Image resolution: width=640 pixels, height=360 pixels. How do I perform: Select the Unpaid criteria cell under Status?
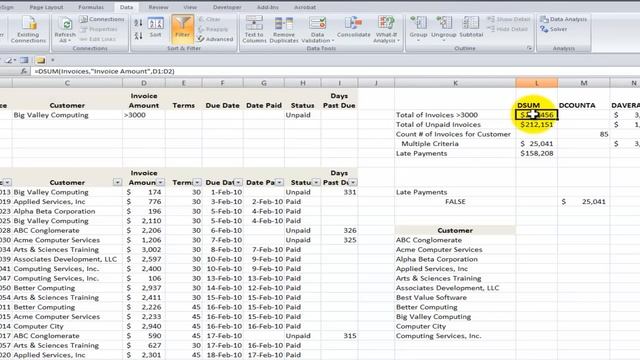click(302, 115)
